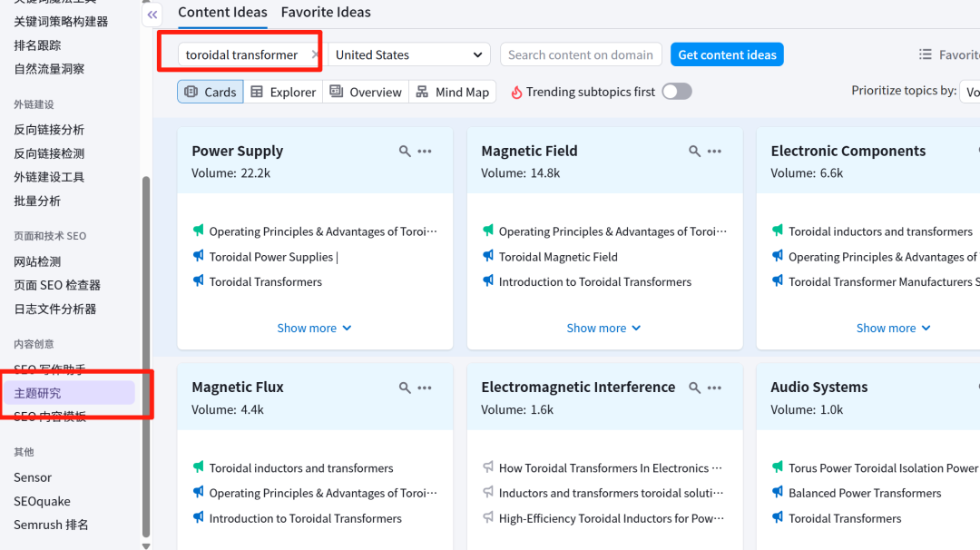Switch to Favorite Ideas tab
The width and height of the screenshot is (980, 550).
point(326,13)
